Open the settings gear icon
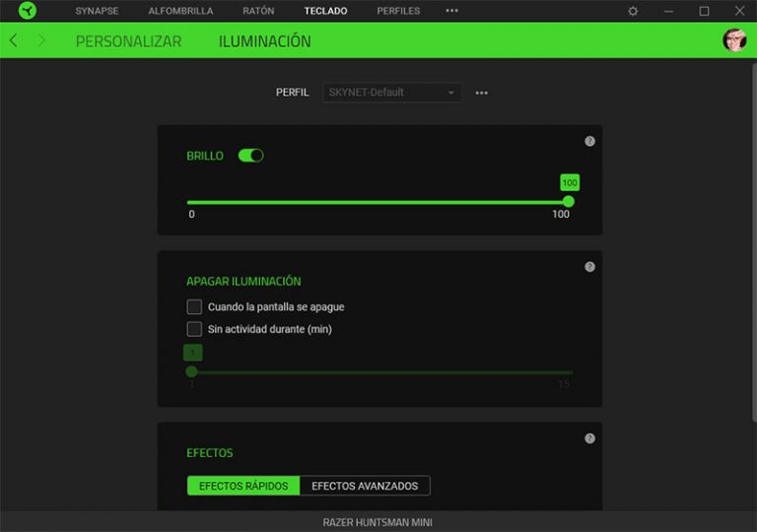The width and height of the screenshot is (757, 532). (x=633, y=11)
